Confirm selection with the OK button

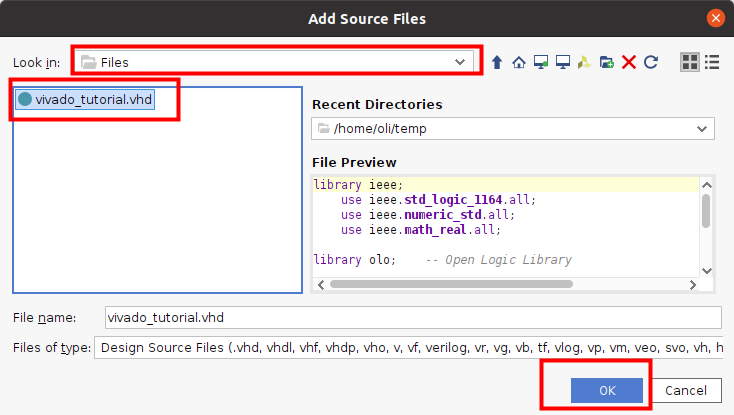click(607, 390)
